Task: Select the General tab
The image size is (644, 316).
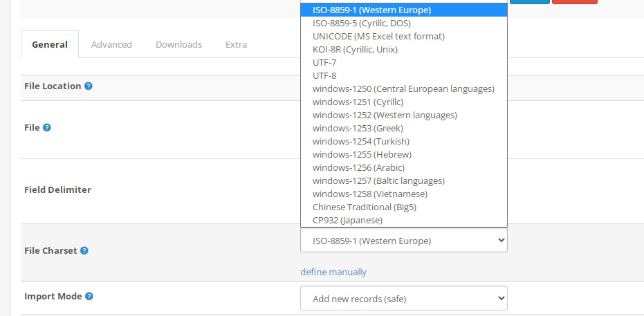Action: (50, 44)
